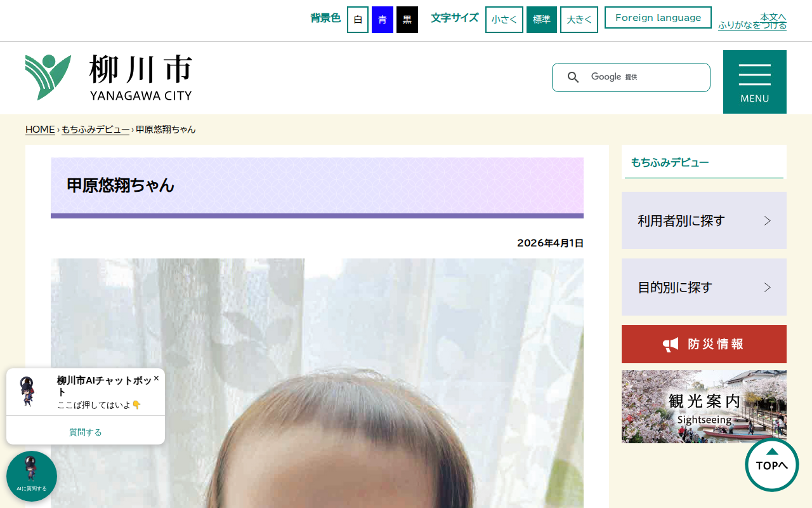
Task: Open the round AI chatbot avatar button
Action: 32,476
